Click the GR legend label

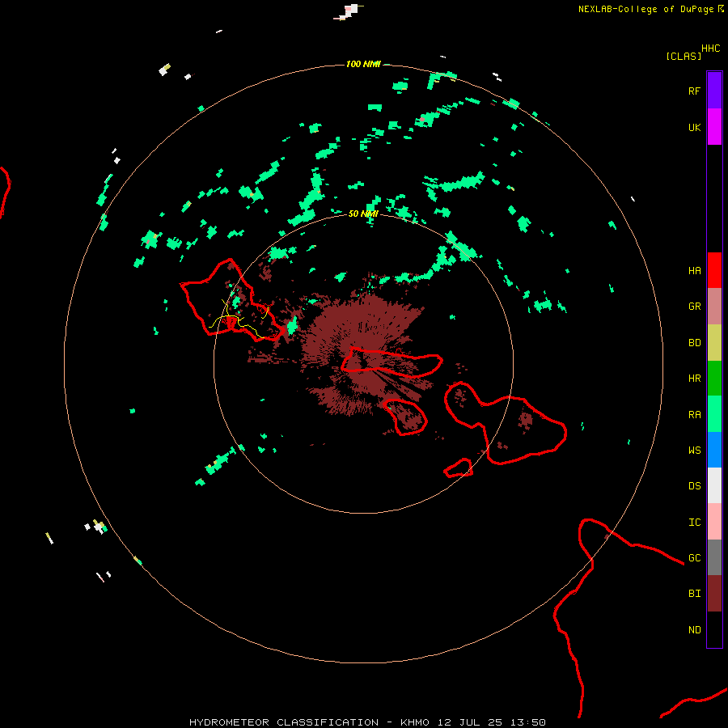point(694,307)
